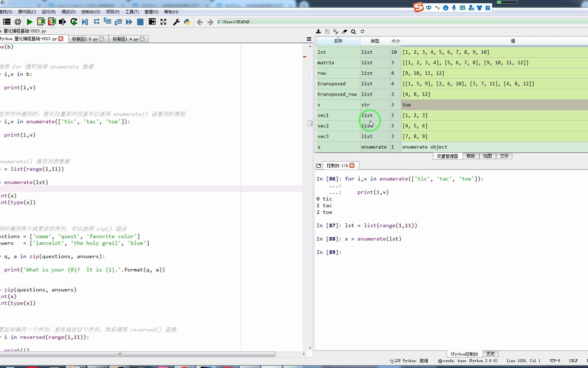Open the 项目(P) menu

click(x=112, y=12)
